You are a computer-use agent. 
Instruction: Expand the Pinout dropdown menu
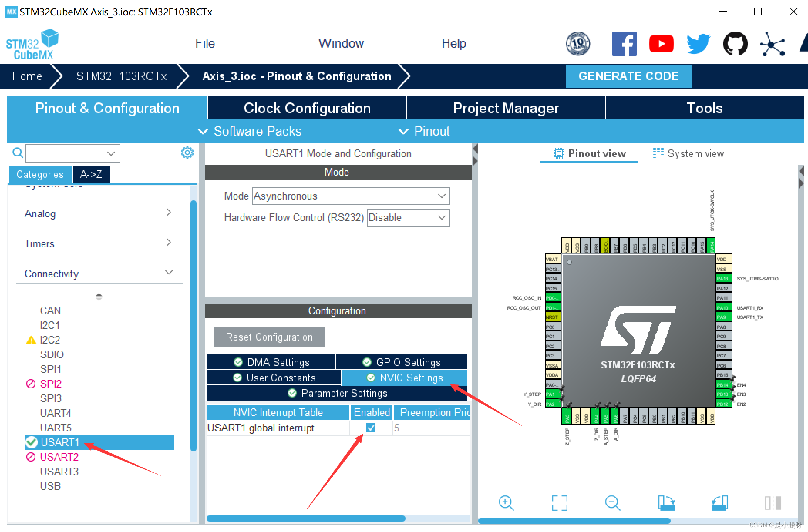pyautogui.click(x=424, y=131)
